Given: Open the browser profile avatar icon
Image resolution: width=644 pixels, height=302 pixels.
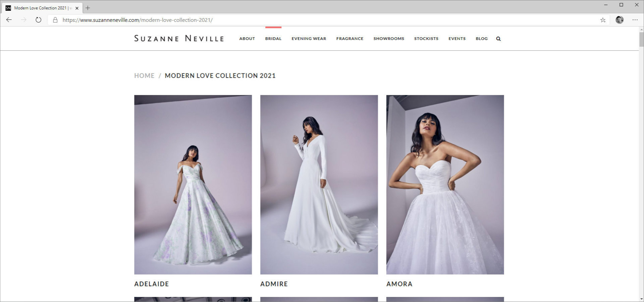Looking at the screenshot, I should (x=620, y=20).
